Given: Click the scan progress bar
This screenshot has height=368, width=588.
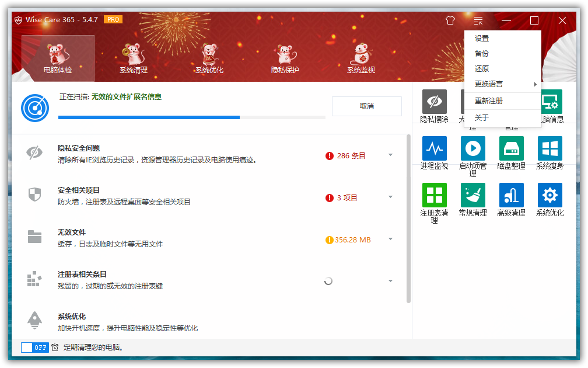Looking at the screenshot, I should (x=191, y=117).
